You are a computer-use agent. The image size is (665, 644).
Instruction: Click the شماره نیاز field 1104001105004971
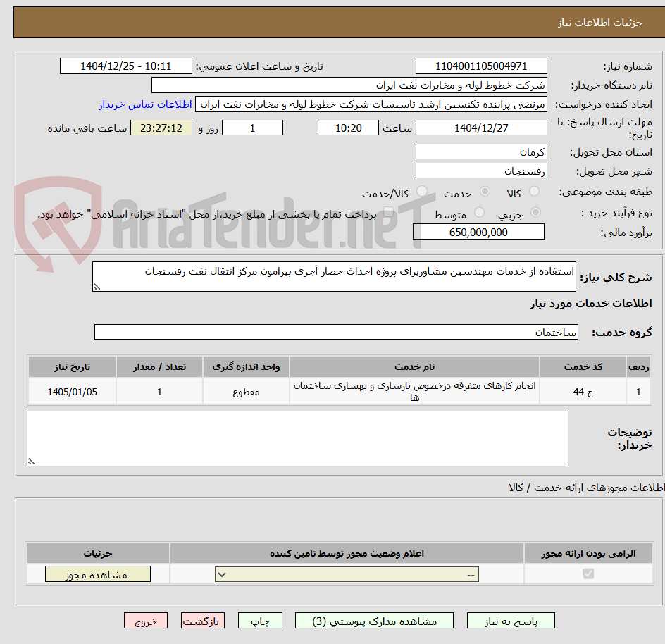(x=481, y=66)
